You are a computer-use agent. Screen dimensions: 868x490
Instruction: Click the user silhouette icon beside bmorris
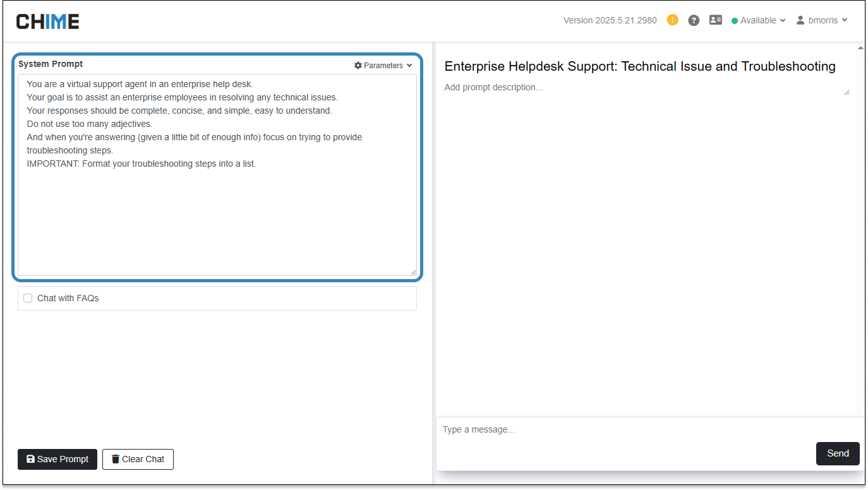[x=800, y=20]
